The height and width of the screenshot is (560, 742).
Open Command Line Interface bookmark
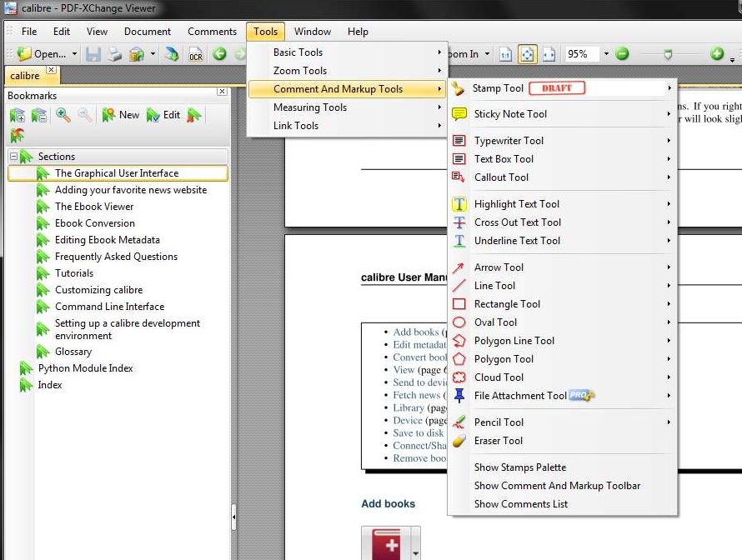(109, 307)
